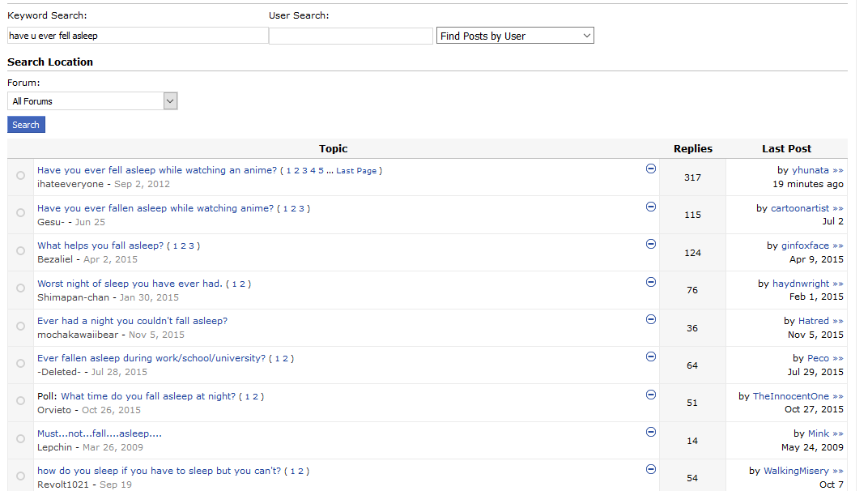868x491 pixels.
Task: Jump to last post arrow beside cartoonartist
Action: [838, 208]
